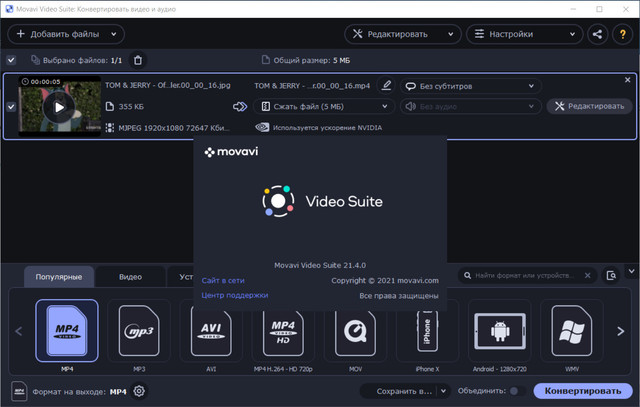
Task: Click the pencil icon to rename output file
Action: (x=387, y=86)
